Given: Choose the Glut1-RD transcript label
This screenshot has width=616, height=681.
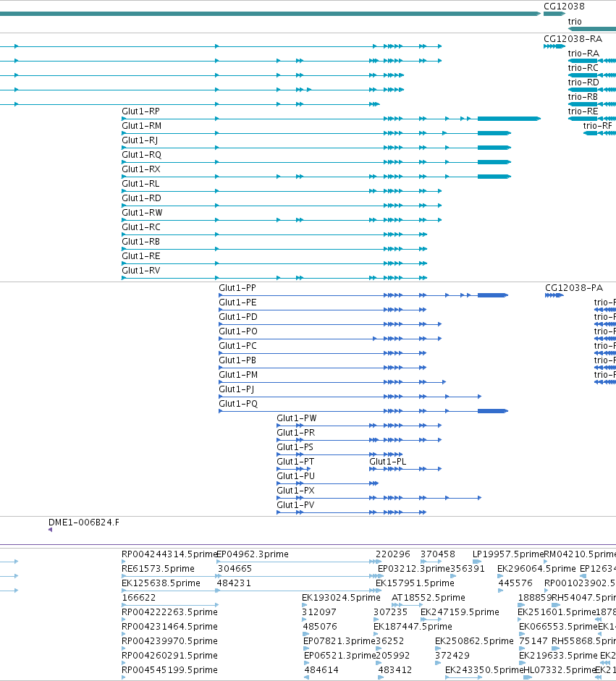Looking at the screenshot, I should pos(141,198).
